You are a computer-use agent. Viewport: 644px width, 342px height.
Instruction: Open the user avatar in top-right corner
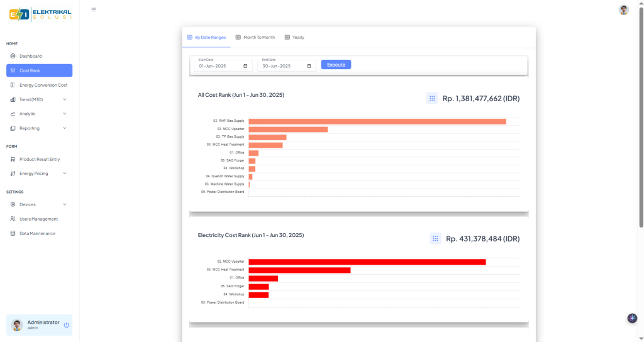[623, 10]
